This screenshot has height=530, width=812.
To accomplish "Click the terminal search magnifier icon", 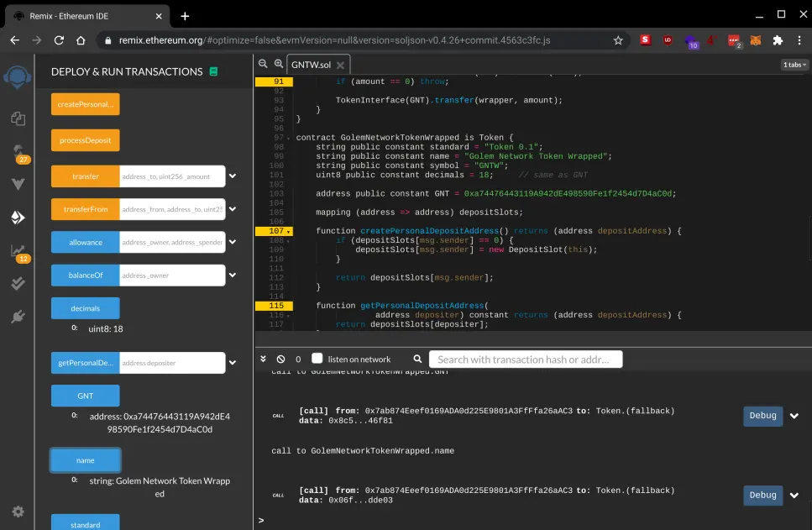I will (x=417, y=359).
